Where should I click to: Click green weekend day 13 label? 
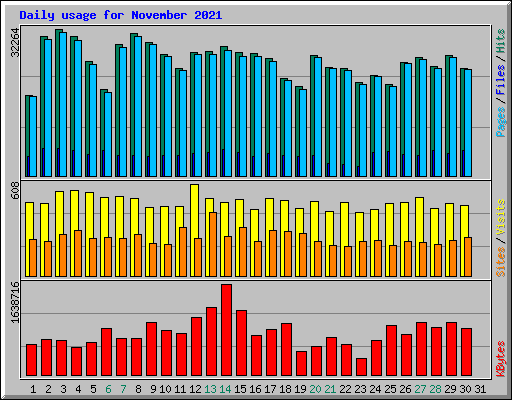pos(210,389)
